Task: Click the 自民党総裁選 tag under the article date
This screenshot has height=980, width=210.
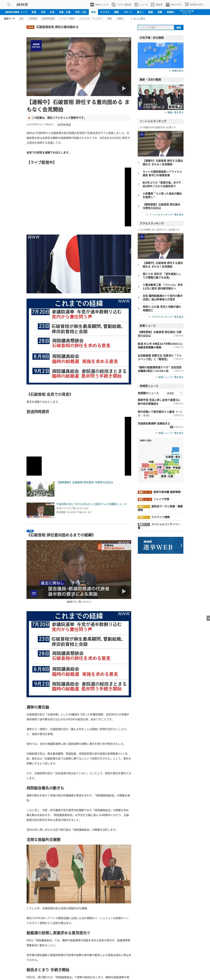Action: [64, 124]
